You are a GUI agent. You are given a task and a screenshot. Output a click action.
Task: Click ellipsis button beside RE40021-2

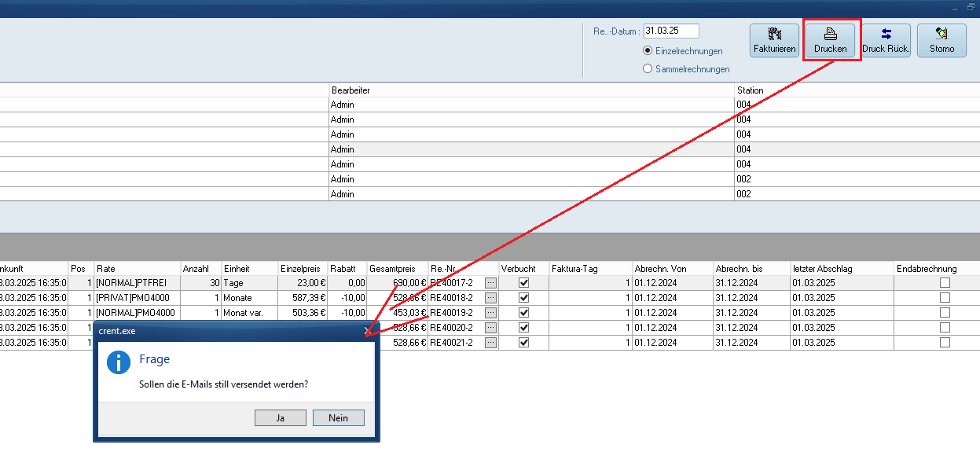(491, 343)
